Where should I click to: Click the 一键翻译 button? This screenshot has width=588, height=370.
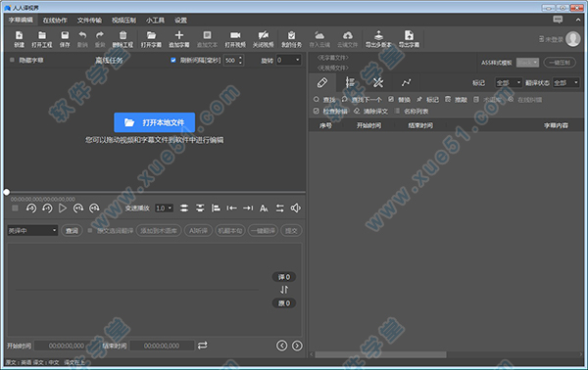pyautogui.click(x=263, y=231)
